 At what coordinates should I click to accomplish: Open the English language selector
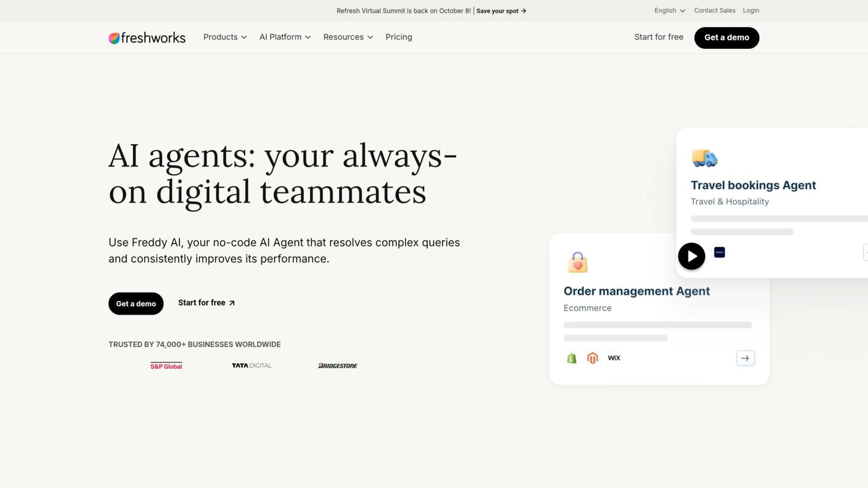[670, 10]
